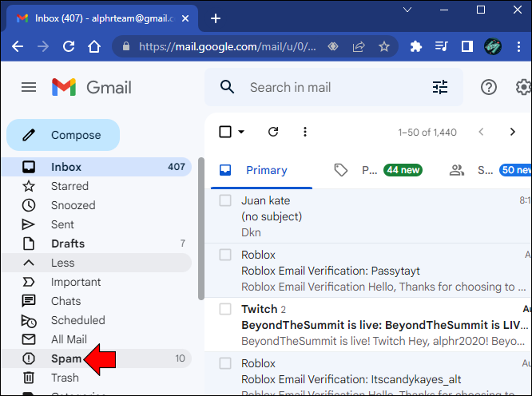Show search options filter icon

tap(440, 87)
